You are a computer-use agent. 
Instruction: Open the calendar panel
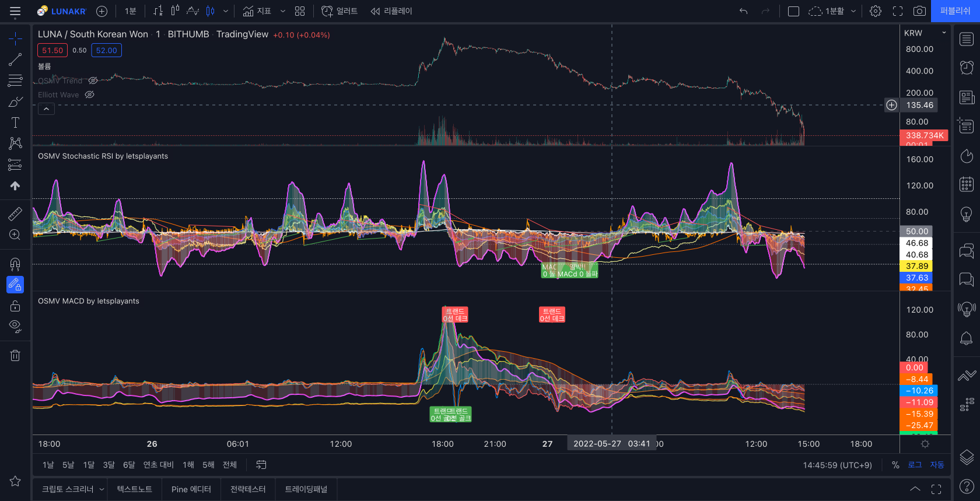pos(967,185)
